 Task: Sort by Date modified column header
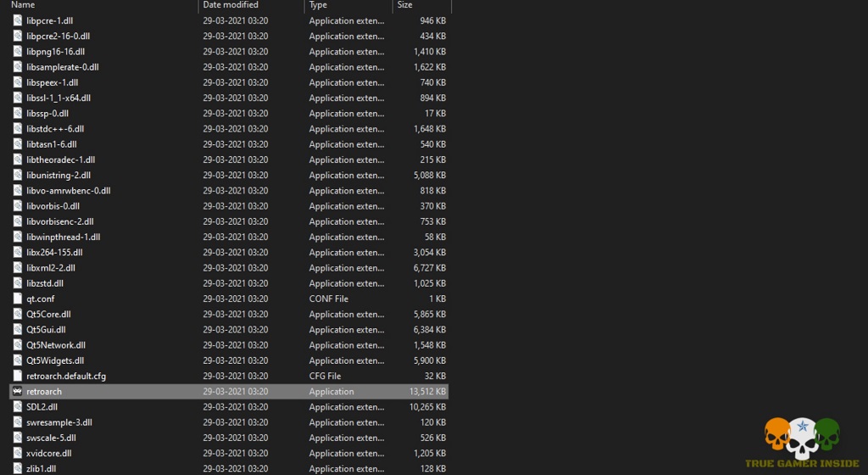coord(230,5)
